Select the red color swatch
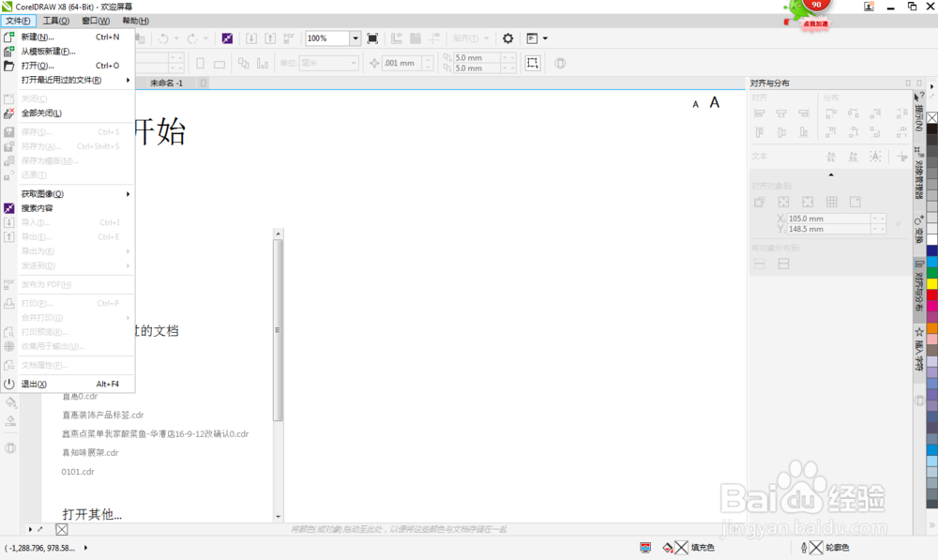This screenshot has width=938, height=560. pyautogui.click(x=932, y=295)
